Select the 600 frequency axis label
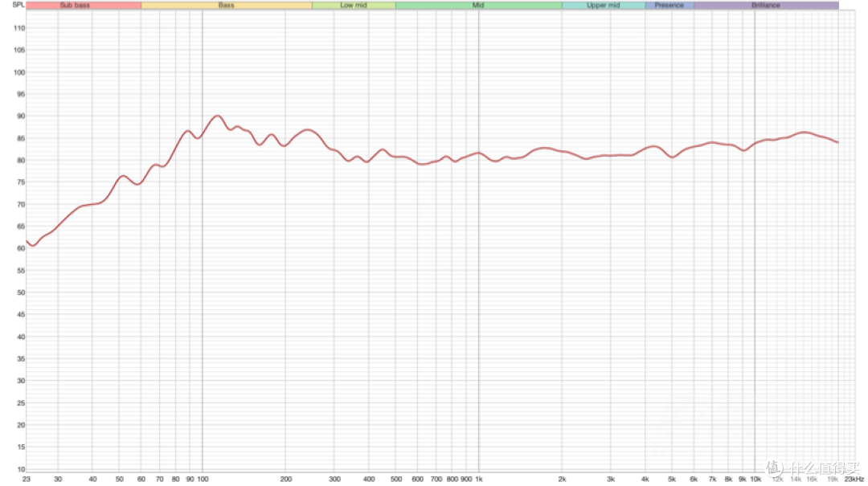The image size is (868, 486). (x=417, y=479)
